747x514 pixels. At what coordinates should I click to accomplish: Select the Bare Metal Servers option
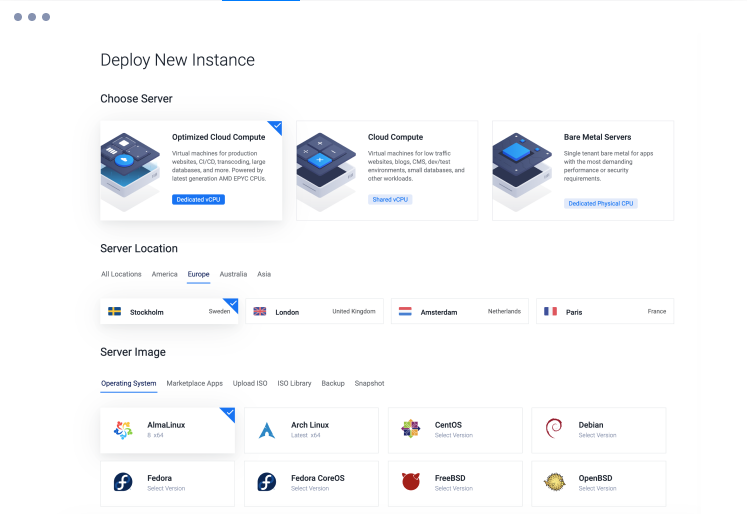583,171
